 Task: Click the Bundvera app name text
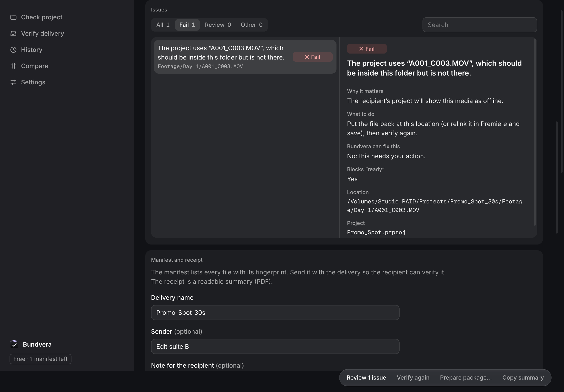37,344
